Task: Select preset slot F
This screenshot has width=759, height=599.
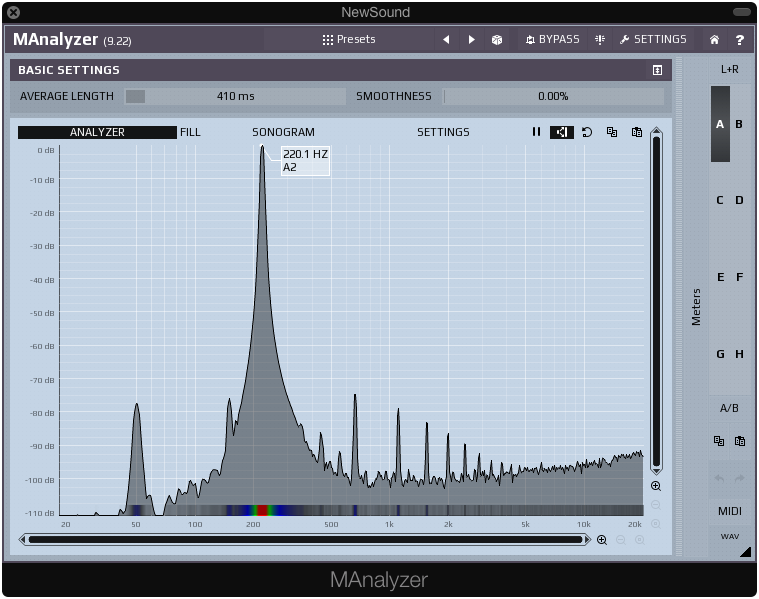Action: click(x=739, y=277)
